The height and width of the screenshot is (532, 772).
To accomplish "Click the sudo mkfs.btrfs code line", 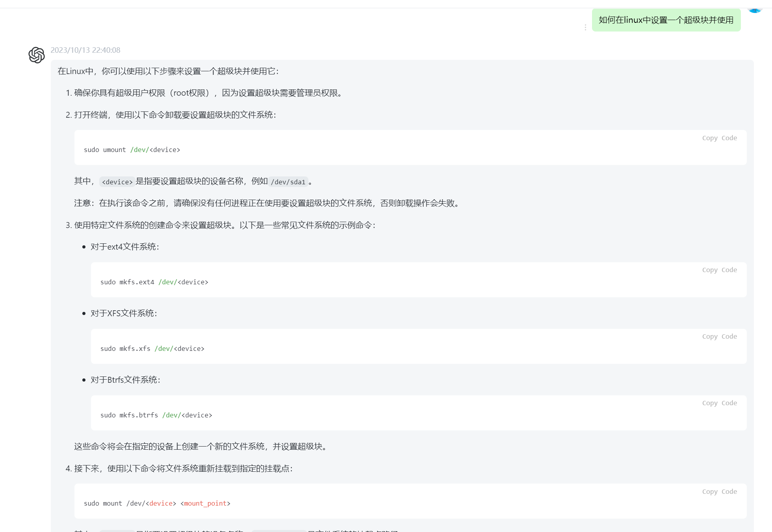I will 156,415.
